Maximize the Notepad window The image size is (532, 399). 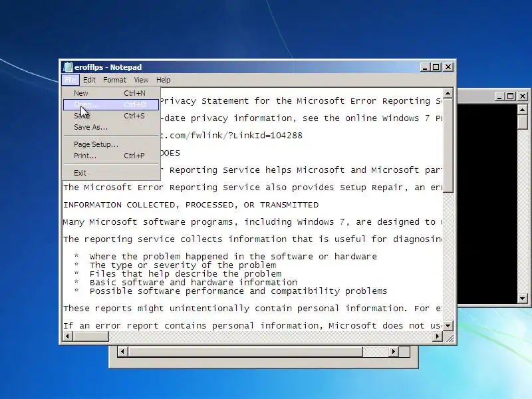tap(436, 67)
